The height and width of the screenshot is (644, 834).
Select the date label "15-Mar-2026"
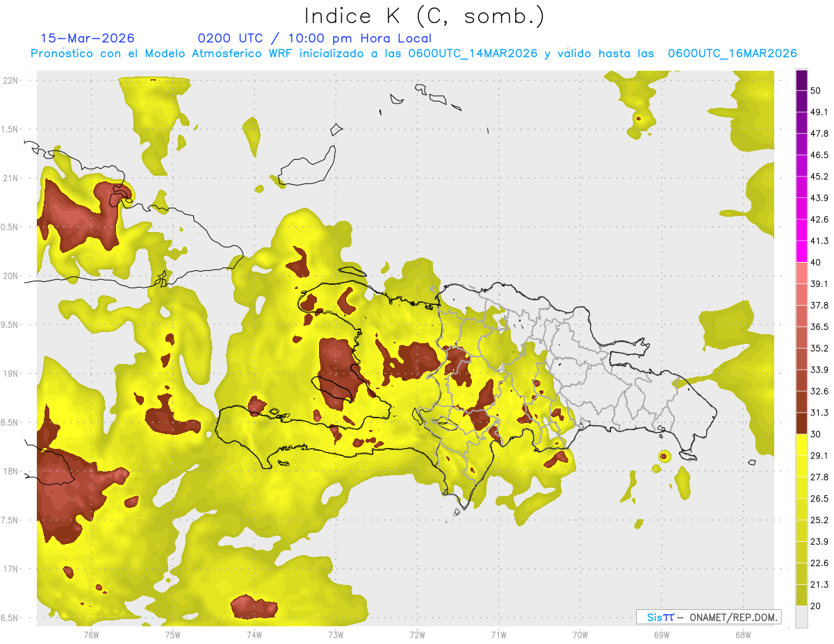pos(88,38)
